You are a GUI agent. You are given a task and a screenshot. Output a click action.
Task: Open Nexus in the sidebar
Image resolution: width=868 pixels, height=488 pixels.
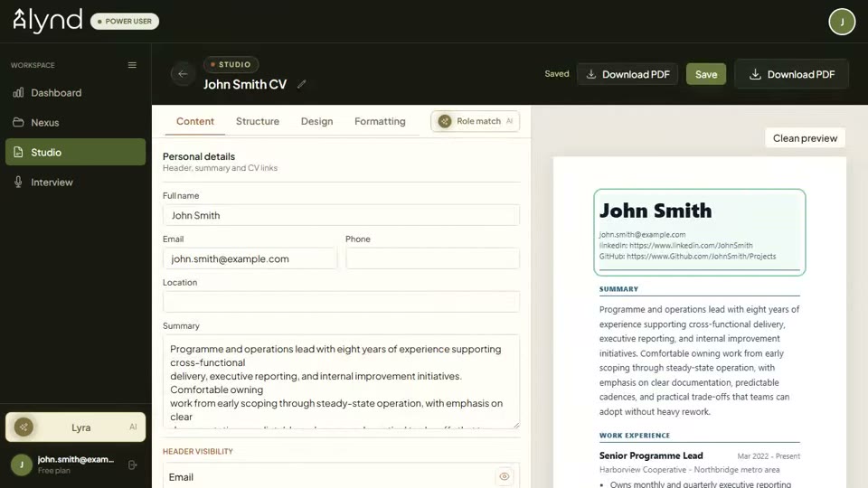pos(75,122)
